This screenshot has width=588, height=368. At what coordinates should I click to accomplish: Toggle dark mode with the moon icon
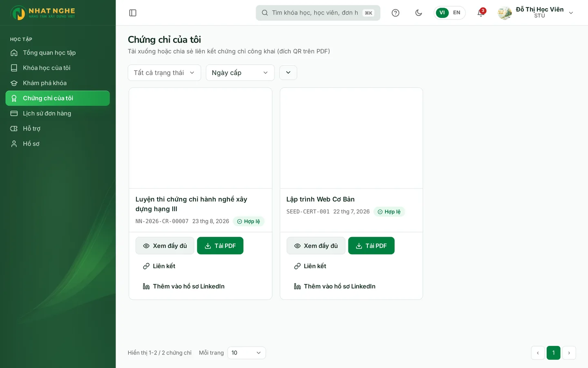click(419, 13)
